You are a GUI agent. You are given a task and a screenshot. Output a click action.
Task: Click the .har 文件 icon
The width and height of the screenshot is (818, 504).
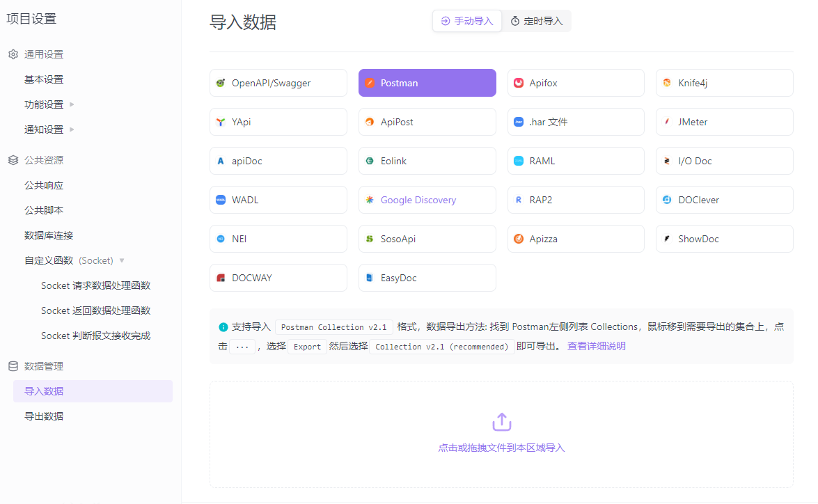coord(519,122)
